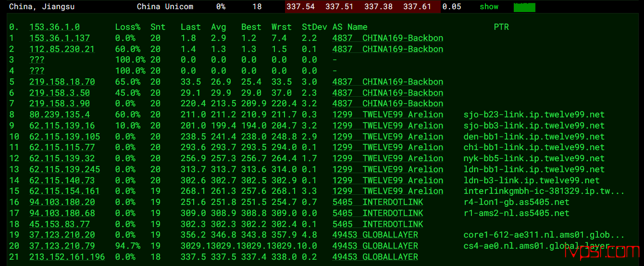Screen dimensions: 644x266
Task: Open IP link 80.239.135.4
Action: pyautogui.click(x=60, y=114)
